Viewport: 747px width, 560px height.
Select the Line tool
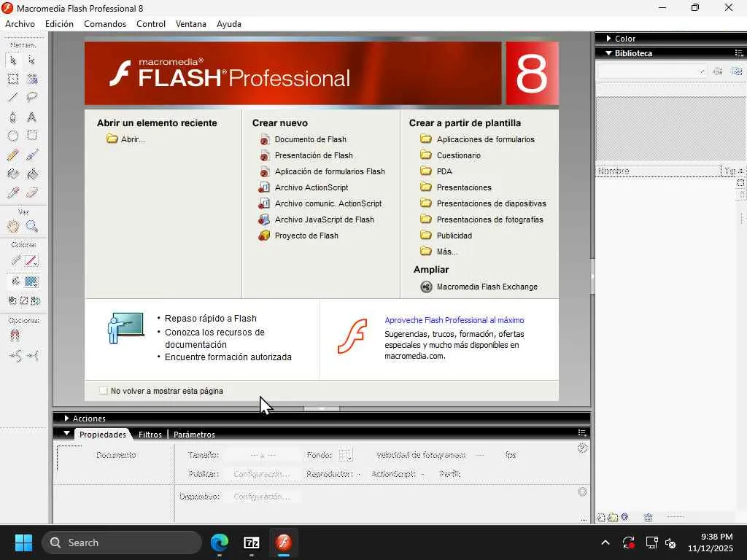(13, 98)
